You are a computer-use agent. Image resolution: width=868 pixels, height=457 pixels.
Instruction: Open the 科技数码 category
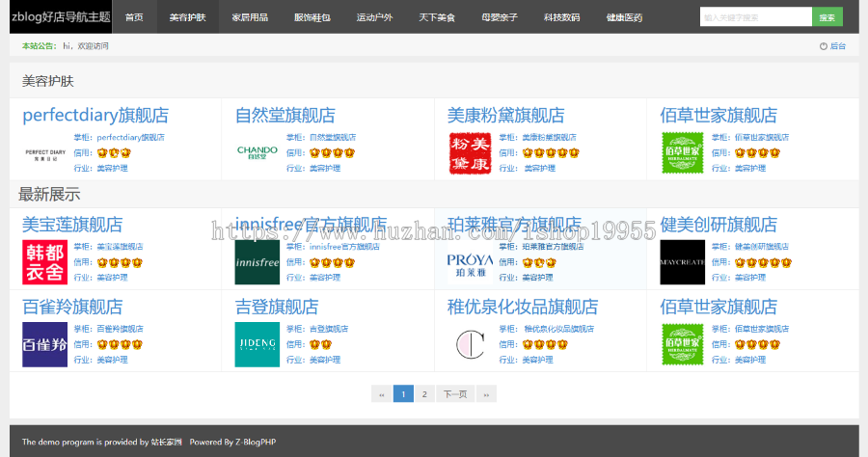562,17
